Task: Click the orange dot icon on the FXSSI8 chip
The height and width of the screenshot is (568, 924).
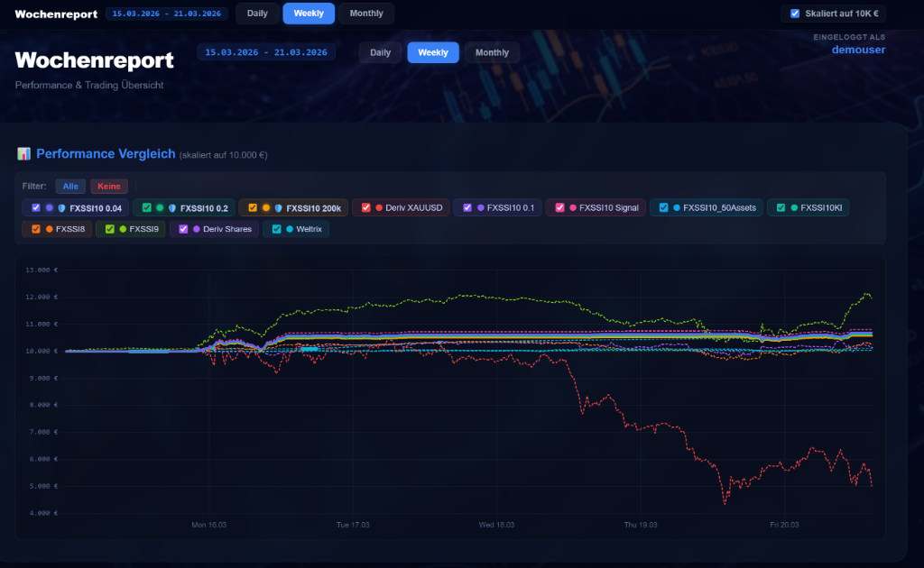Action: tap(49, 228)
